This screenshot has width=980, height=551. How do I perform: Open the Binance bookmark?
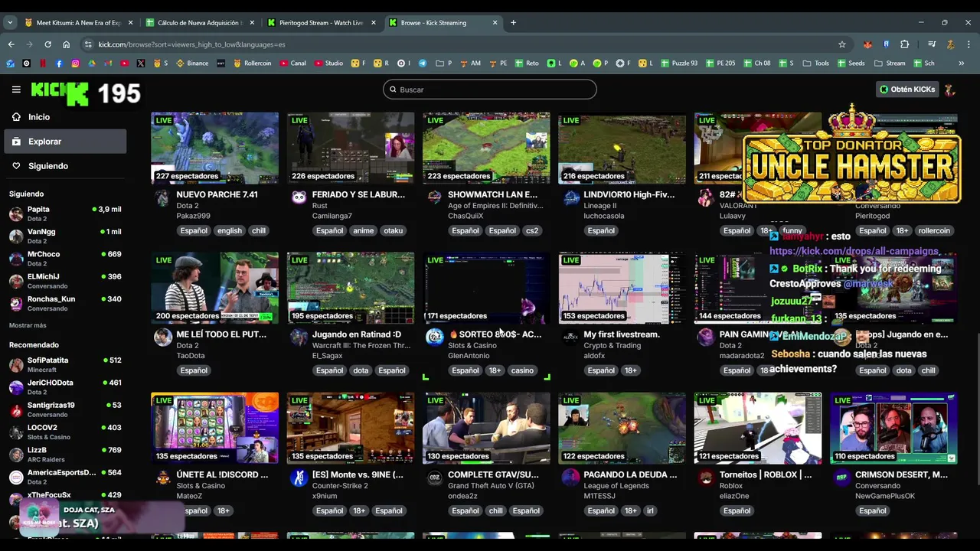tap(192, 64)
